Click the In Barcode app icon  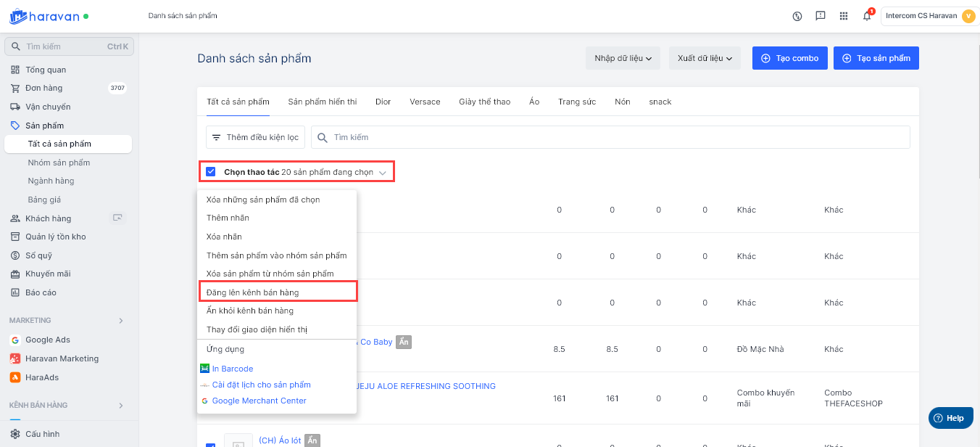tap(204, 369)
